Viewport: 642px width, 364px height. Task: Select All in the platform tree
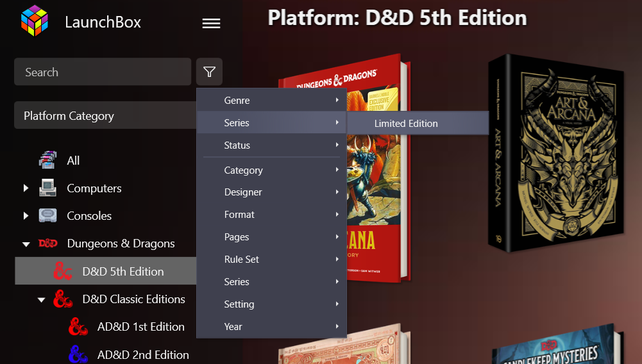pyautogui.click(x=73, y=160)
